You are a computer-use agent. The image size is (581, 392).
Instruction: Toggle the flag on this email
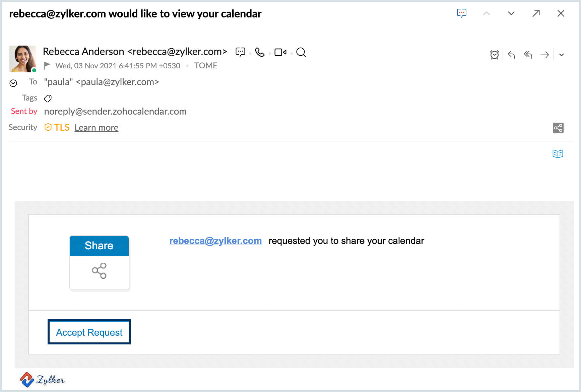click(47, 65)
